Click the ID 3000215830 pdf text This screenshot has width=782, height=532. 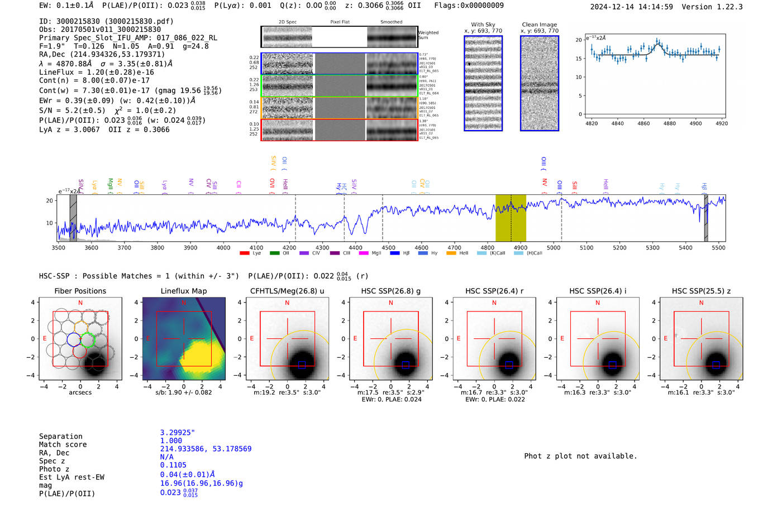[x=106, y=21]
